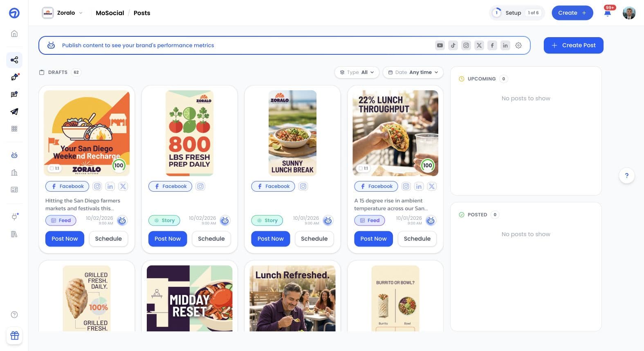Schedule the 22% Lunch Throughput draft
Viewport: 644px width, 351px height.
point(417,239)
